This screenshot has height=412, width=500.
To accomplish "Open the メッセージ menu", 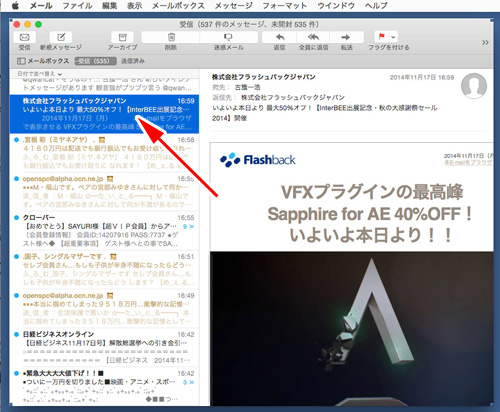I will click(233, 6).
